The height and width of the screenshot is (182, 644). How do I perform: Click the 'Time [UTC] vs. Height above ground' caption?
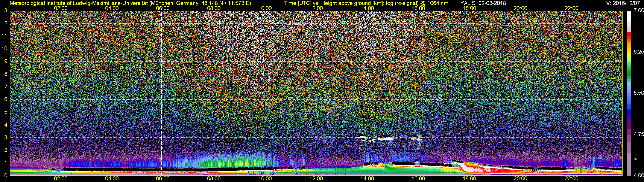coord(366,3)
